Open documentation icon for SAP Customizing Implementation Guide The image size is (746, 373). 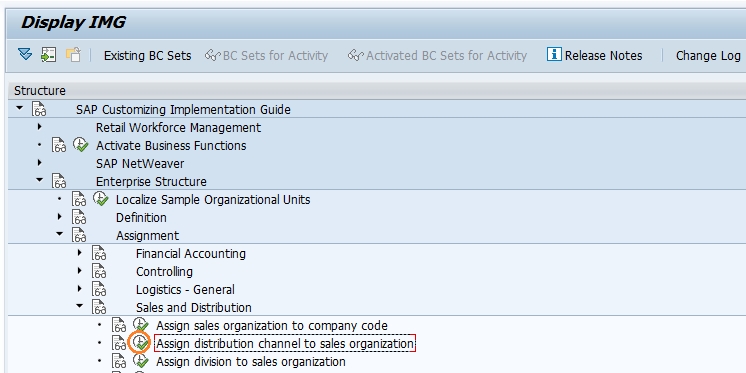tap(39, 109)
